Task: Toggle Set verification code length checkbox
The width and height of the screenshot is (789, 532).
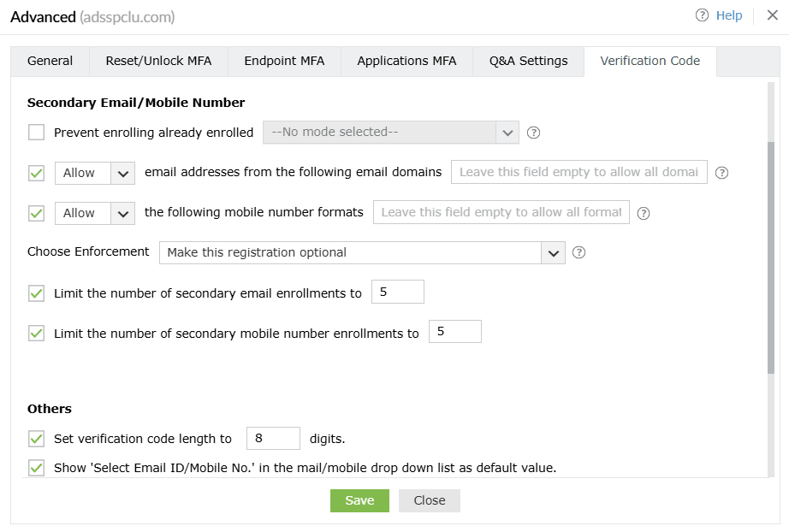Action: pos(36,439)
